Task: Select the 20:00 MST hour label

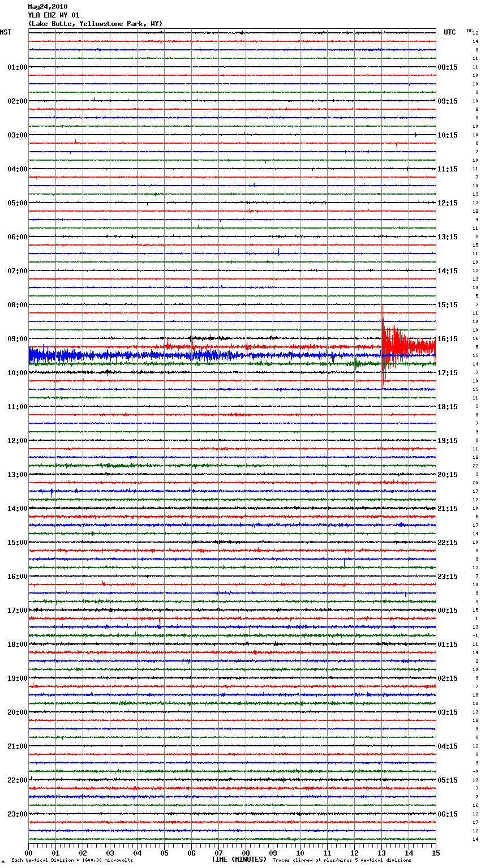Action: pyautogui.click(x=18, y=712)
